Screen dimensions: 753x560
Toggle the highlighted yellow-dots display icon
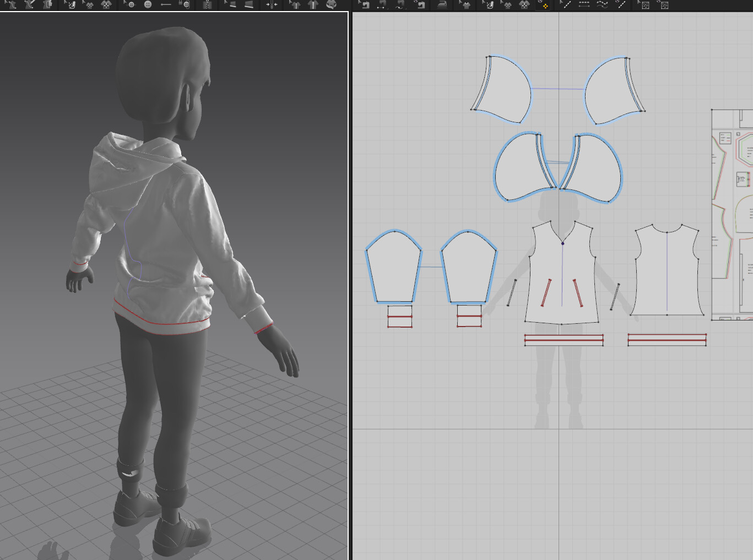tap(543, 5)
